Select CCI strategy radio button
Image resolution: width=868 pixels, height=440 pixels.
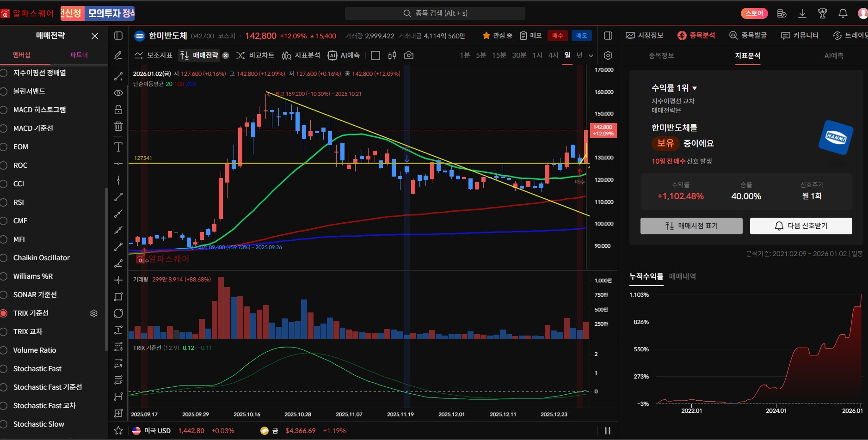(4, 184)
